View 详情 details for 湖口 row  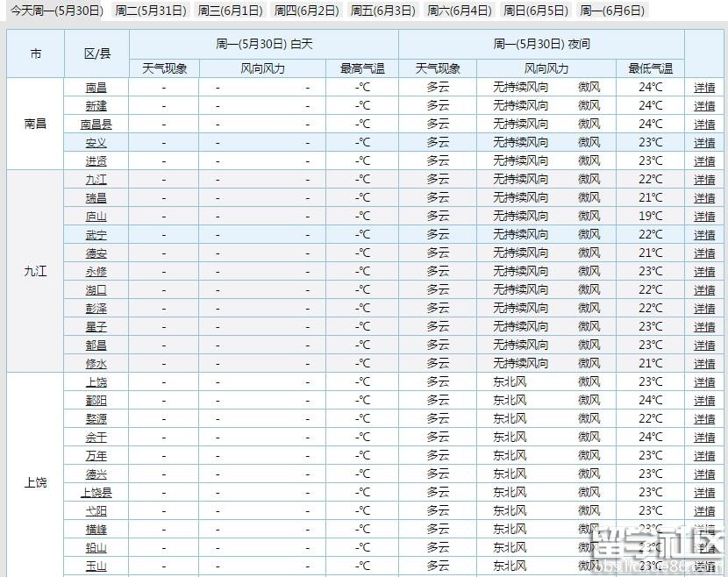coord(704,290)
